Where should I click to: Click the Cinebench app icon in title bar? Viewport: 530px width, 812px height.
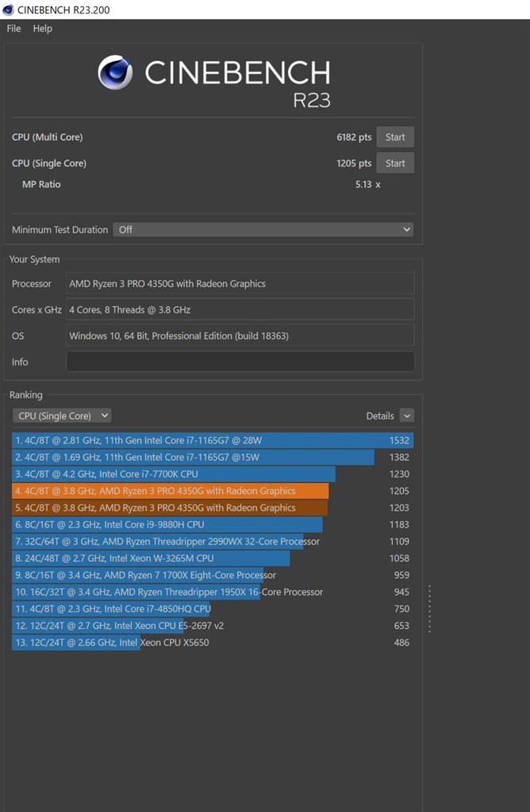click(8, 9)
